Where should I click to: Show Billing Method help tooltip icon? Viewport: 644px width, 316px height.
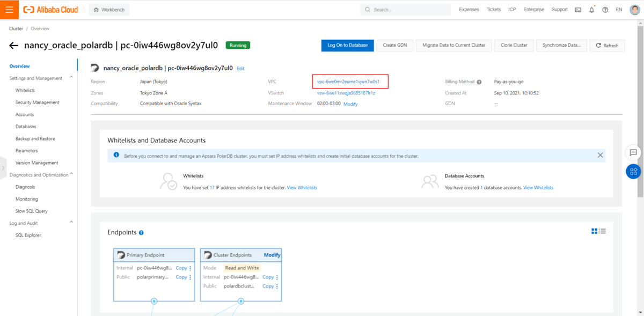click(479, 82)
